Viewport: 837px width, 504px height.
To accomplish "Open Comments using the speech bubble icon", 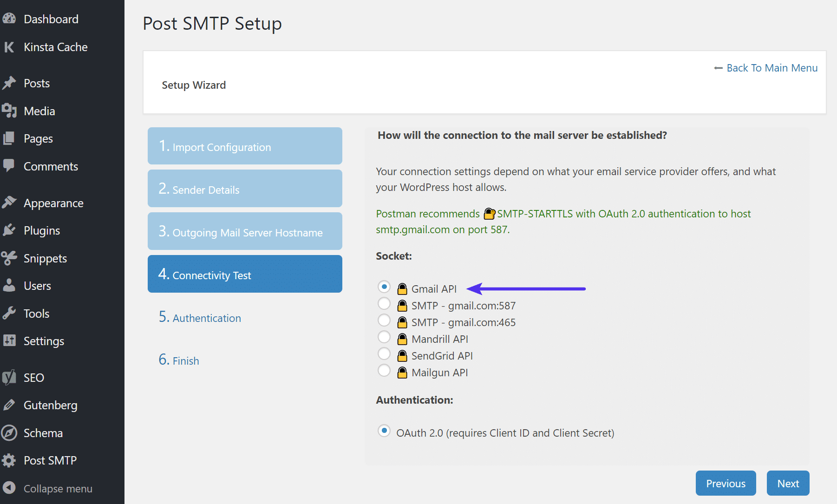I will click(50, 166).
